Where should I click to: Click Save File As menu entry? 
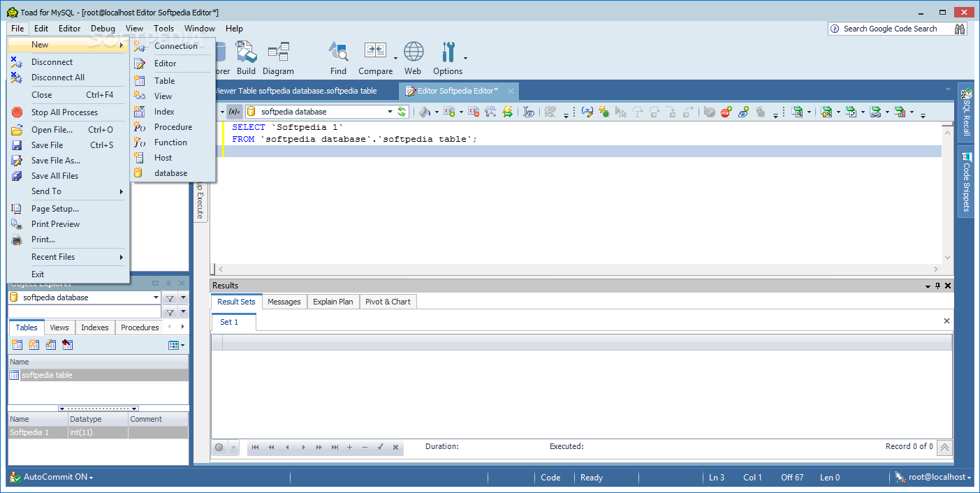click(x=68, y=161)
